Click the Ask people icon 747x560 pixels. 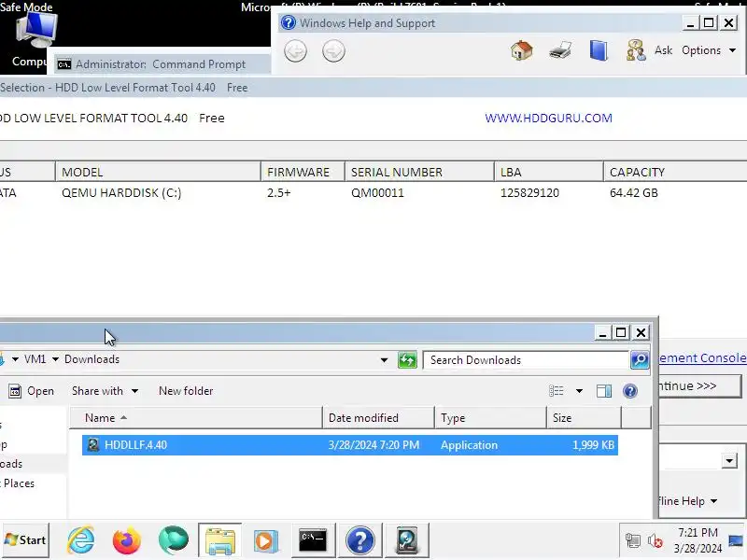[636, 50]
